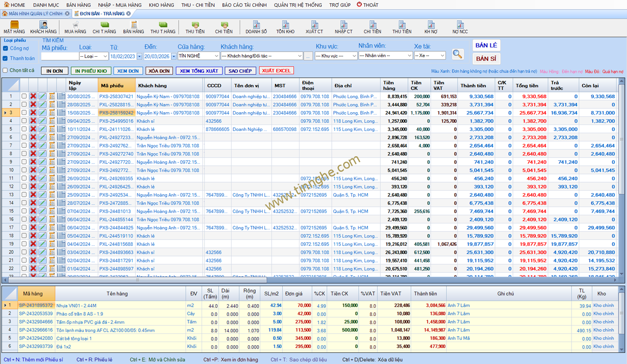Enable the Chọn tất cả checkbox
The width and height of the screenshot is (627, 364).
5,71
